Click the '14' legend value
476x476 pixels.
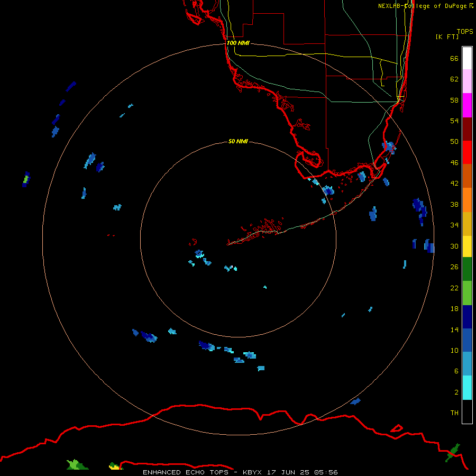point(454,329)
